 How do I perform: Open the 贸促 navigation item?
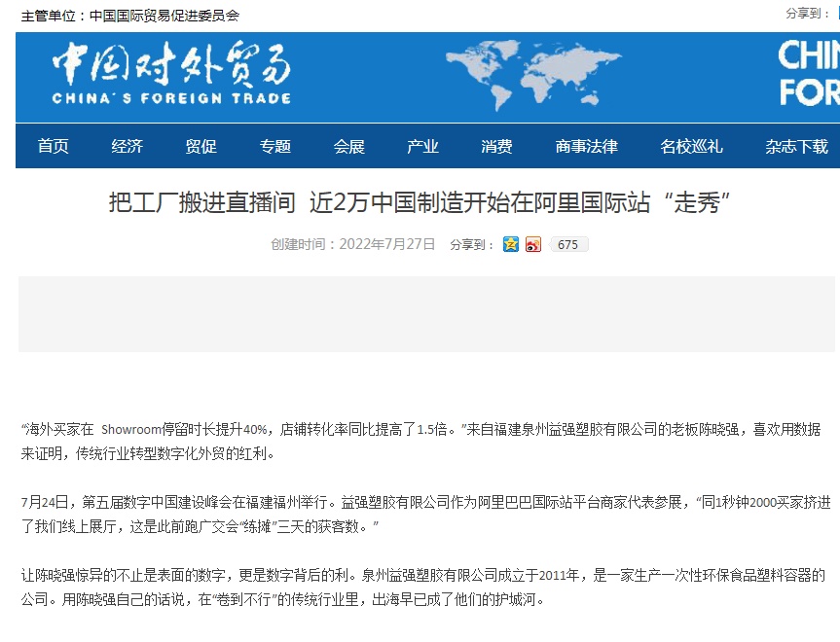[201, 147]
